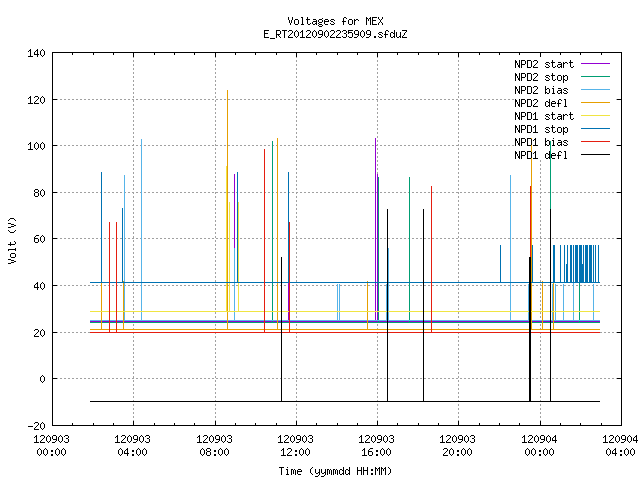Viewport: 640px width, 480px height.
Task: Select the filename E_RT20120902235909.sfduZ subtitle
Action: click(335, 34)
